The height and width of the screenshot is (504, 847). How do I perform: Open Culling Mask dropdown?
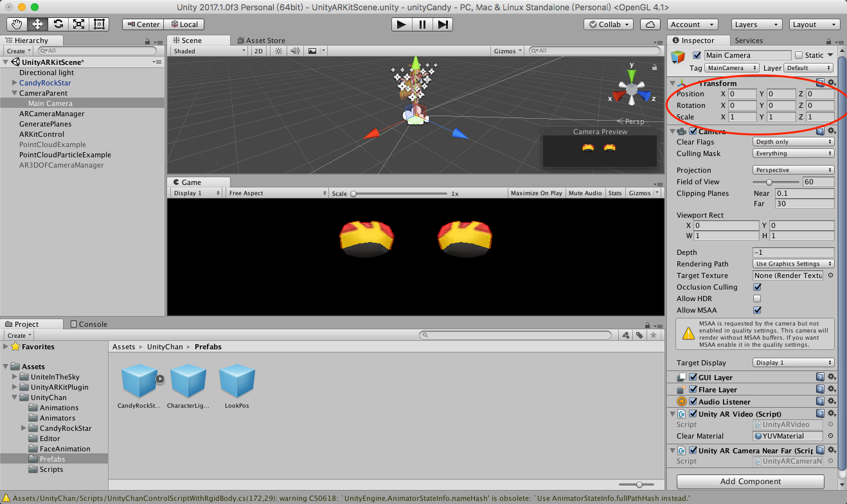(794, 153)
